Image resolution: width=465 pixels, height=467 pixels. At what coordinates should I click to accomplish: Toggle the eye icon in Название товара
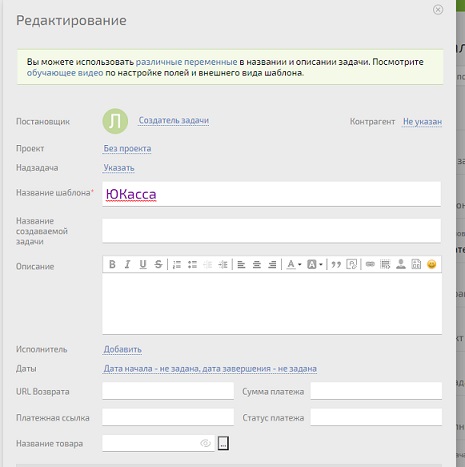pos(205,443)
